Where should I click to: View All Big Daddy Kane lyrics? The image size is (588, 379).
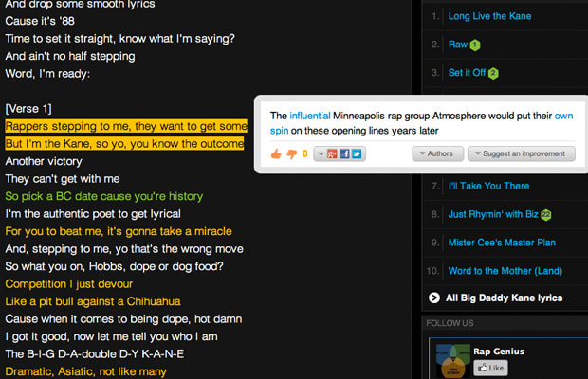pos(504,298)
